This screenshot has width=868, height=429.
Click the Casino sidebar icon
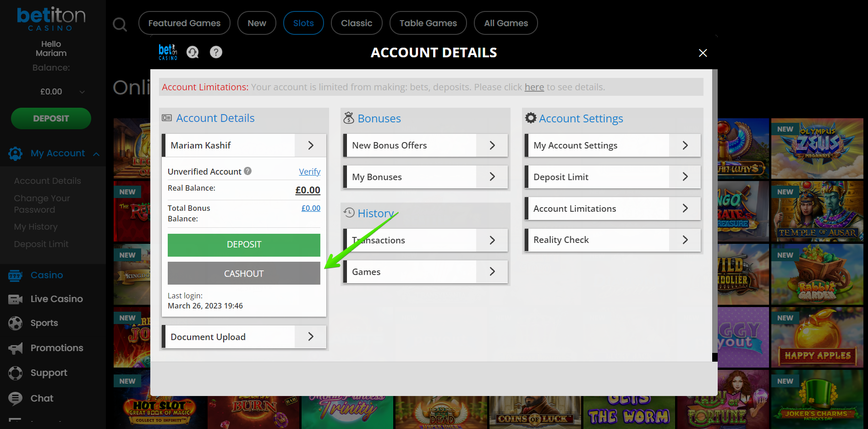point(15,275)
